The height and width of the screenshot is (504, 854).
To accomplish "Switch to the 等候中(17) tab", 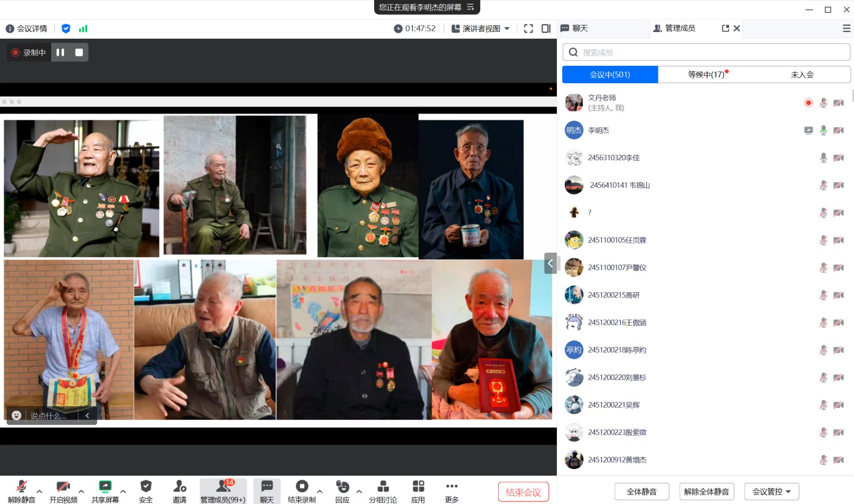I will coord(706,75).
